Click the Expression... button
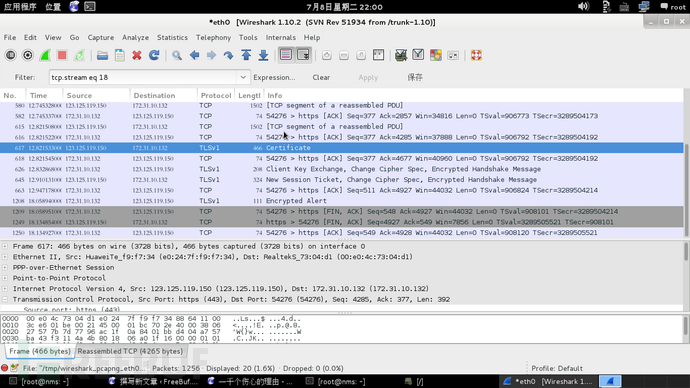 point(274,77)
